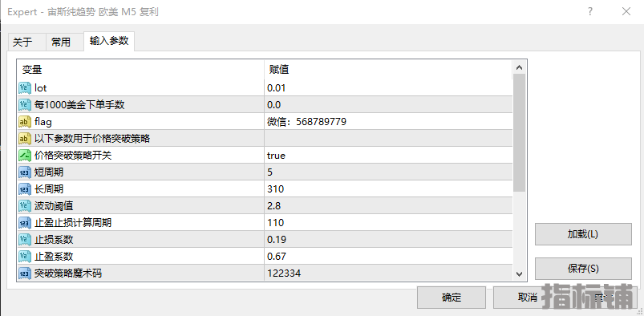The width and height of the screenshot is (644, 316).
Task: Click the 止盈系数 variable name
Action: (54, 257)
